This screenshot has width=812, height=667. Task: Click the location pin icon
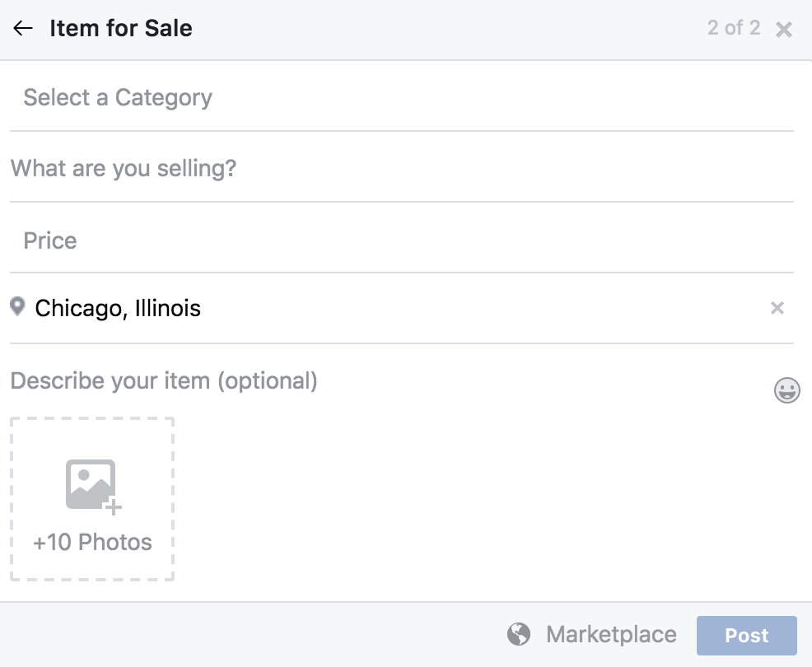17,307
